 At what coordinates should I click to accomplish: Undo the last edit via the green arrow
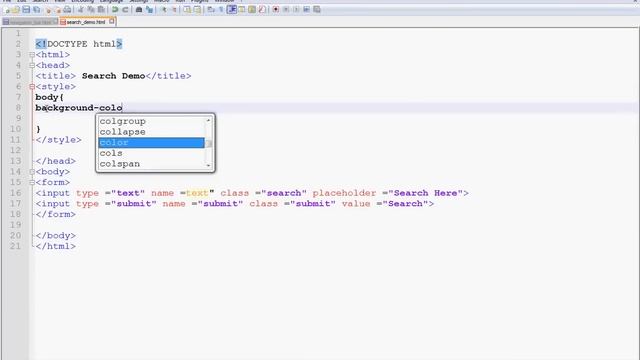pos(115,9)
